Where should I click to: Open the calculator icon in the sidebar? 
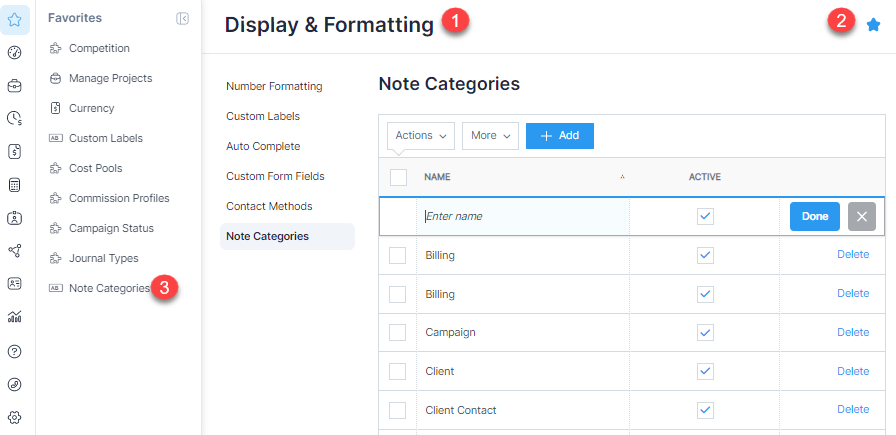[15, 185]
